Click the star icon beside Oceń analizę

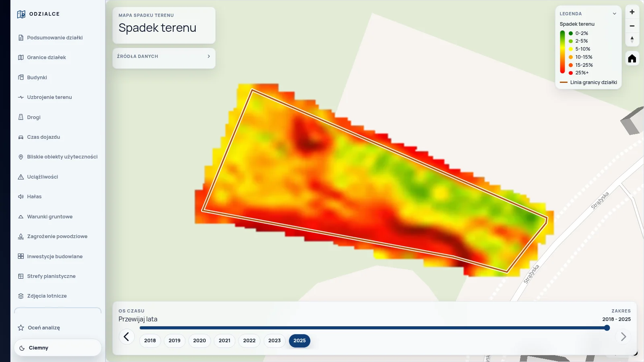21,328
